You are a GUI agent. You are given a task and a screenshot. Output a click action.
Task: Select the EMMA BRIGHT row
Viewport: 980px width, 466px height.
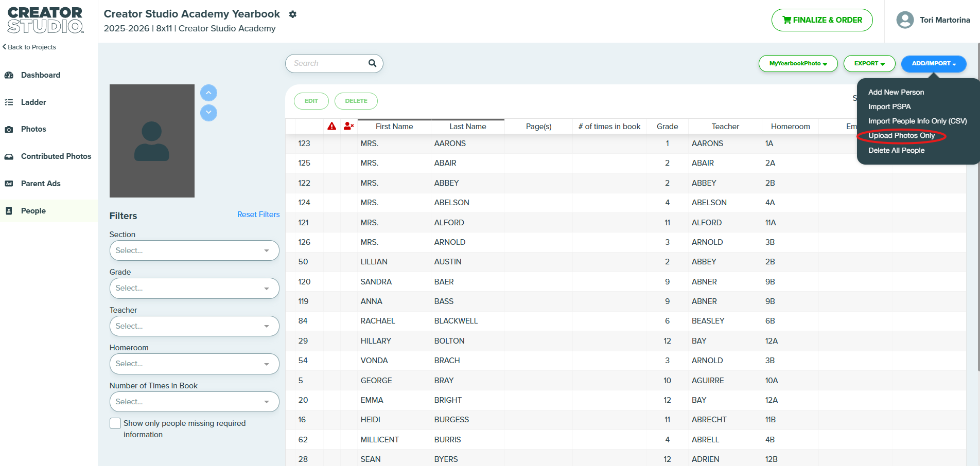626,400
